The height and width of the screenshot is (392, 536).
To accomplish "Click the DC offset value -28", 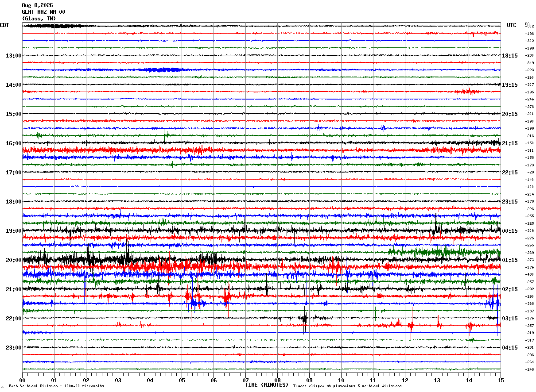I will tap(530, 172).
